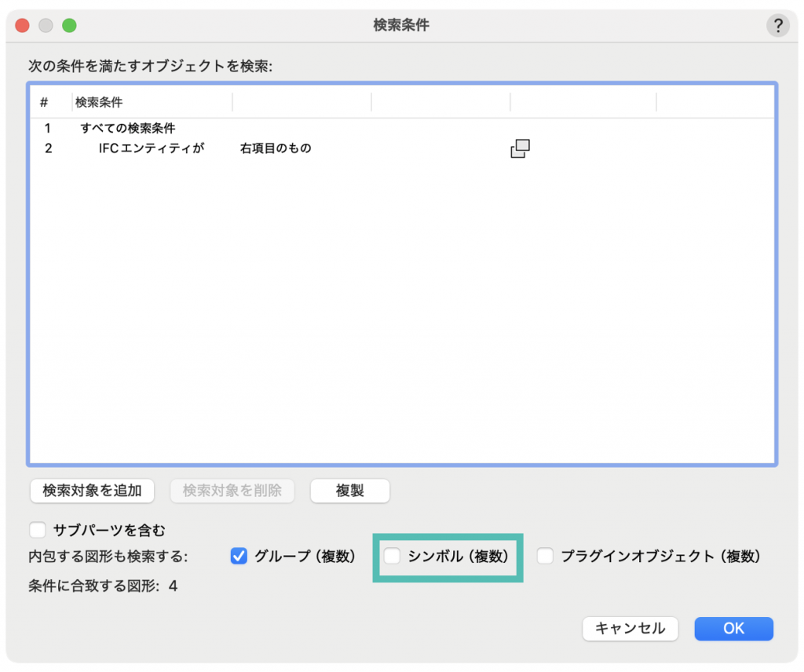Open the IFCエンティティが criteria dropdown
Screen dimensions: 804x672
(152, 148)
